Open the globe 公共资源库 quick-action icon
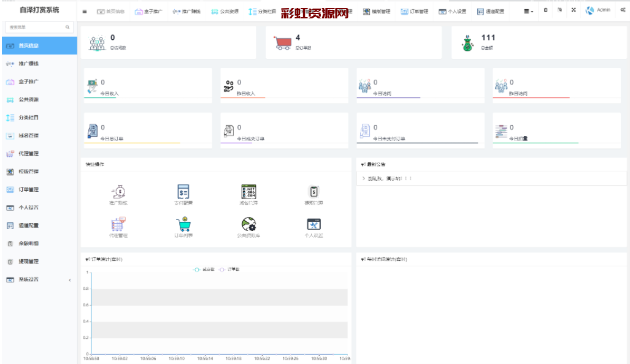 [x=248, y=225]
